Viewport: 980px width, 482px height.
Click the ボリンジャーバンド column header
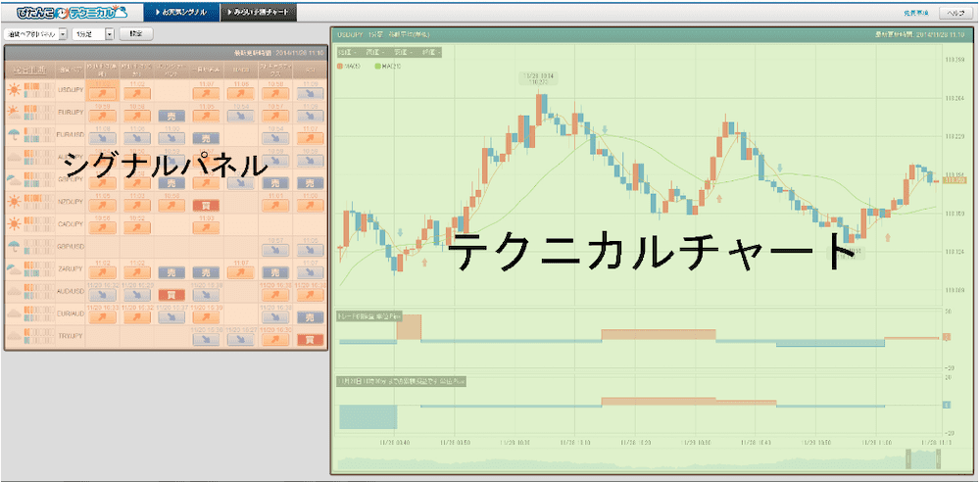tap(171, 70)
